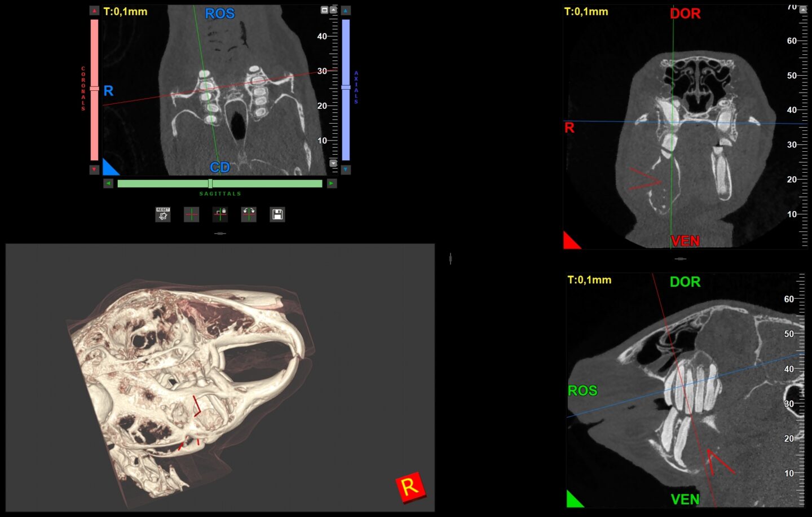Step sagittal slice left with green arrow
This screenshot has height=517, width=812.
(108, 183)
